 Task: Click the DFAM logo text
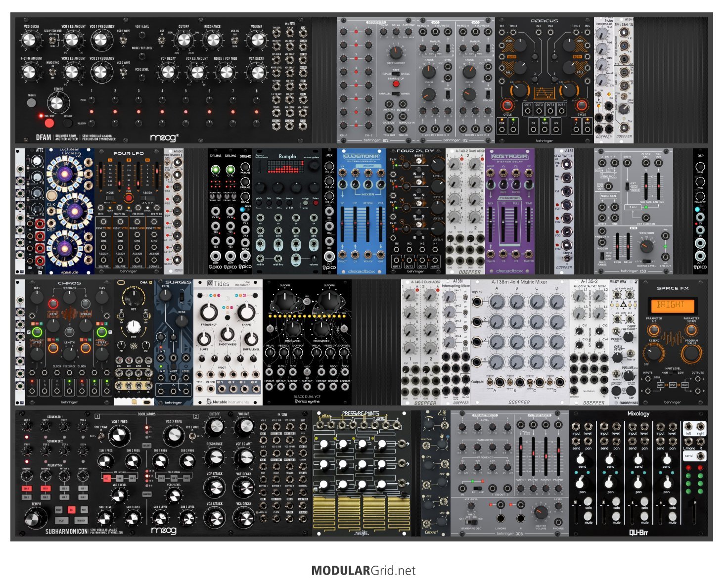click(44, 137)
